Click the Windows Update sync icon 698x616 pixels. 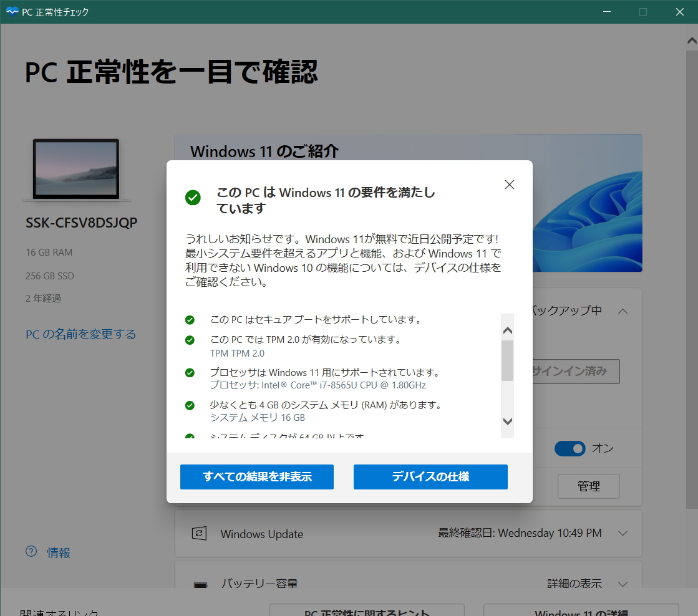click(x=199, y=533)
